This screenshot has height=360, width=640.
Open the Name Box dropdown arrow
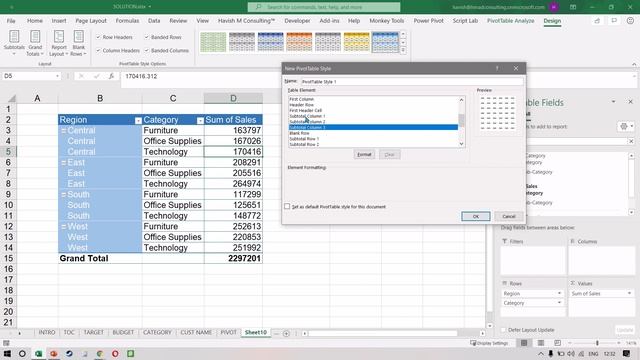click(57, 76)
